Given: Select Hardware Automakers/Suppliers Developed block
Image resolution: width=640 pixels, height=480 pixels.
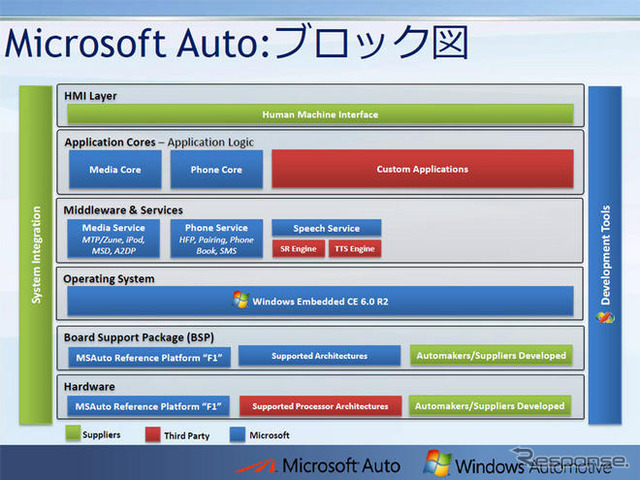Looking at the screenshot, I should pos(490,406).
